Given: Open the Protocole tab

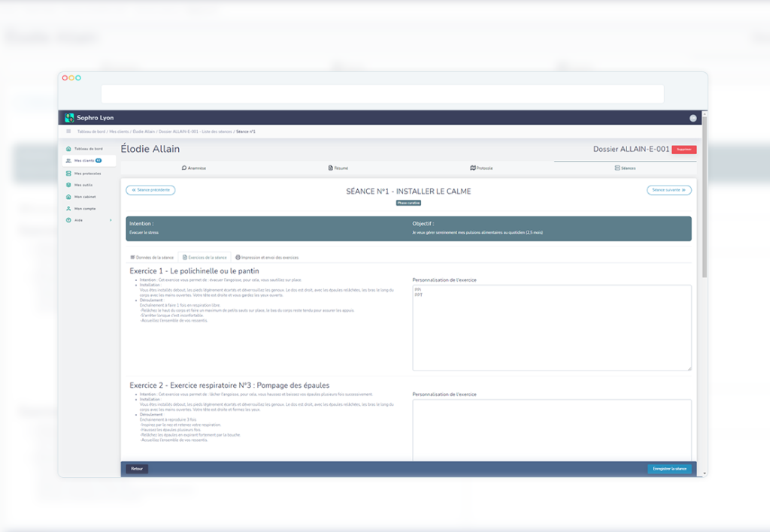Looking at the screenshot, I should [x=481, y=168].
